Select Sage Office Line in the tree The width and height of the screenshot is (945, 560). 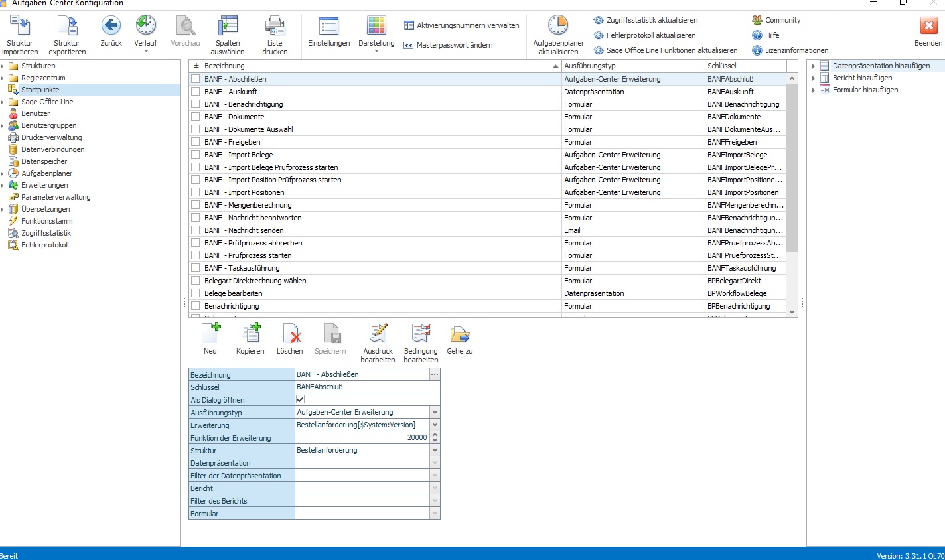[47, 102]
